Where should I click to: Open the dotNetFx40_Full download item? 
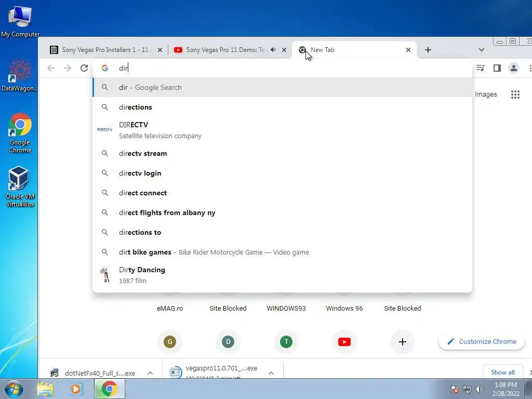click(x=94, y=373)
